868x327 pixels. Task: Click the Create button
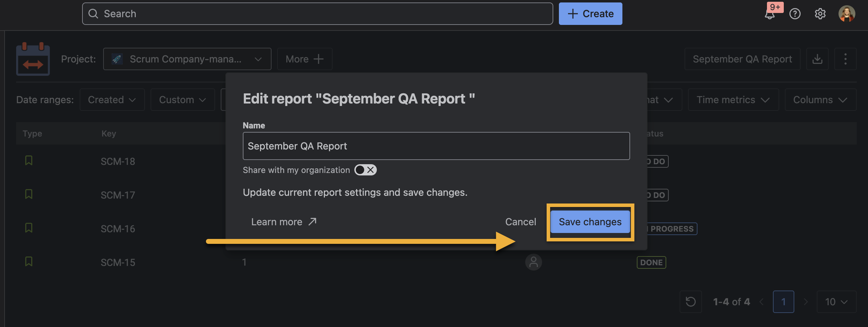click(x=590, y=14)
